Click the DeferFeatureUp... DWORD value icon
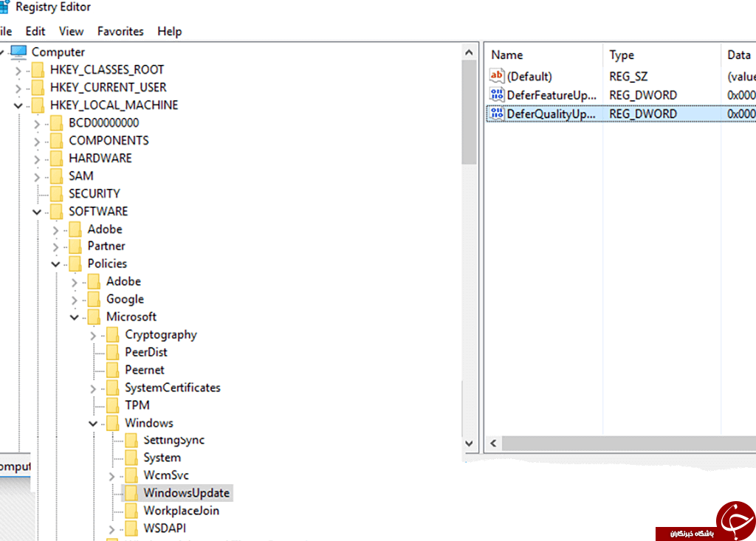The image size is (756, 541). click(497, 95)
